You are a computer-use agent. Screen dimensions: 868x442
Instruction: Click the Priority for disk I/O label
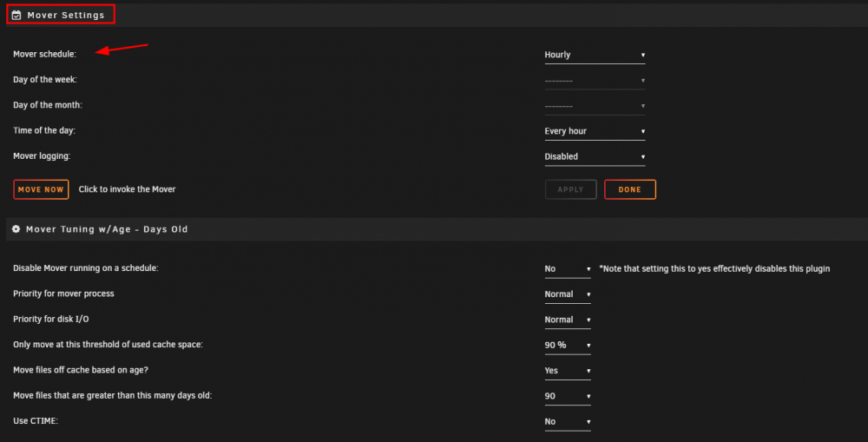[x=51, y=319]
